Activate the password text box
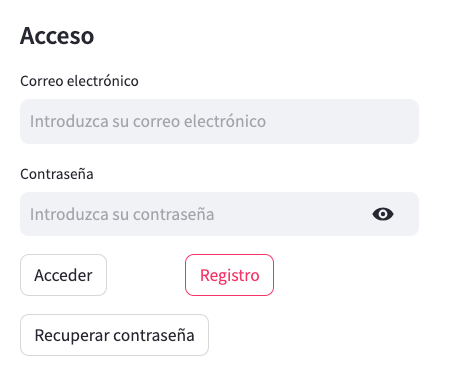 click(x=219, y=214)
